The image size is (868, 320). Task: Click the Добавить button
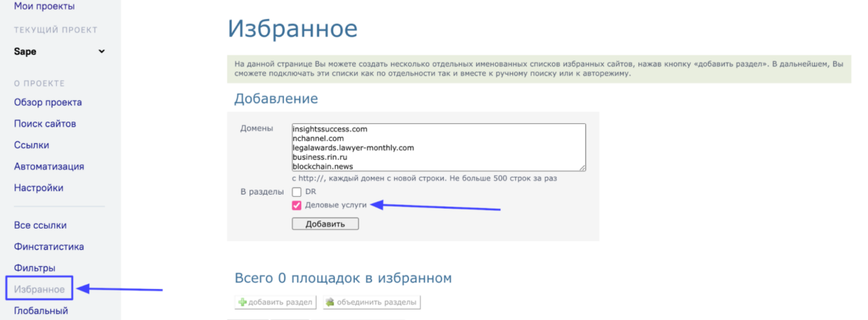(325, 224)
